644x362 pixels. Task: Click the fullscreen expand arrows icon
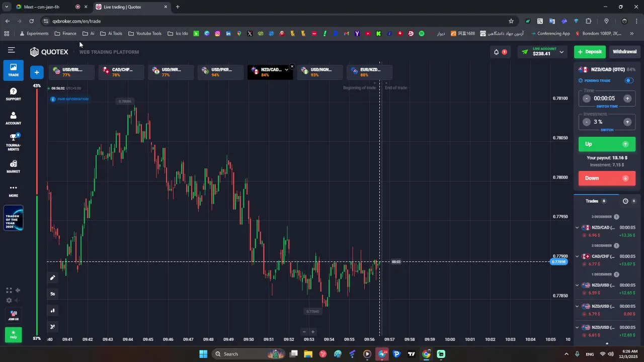point(9,291)
